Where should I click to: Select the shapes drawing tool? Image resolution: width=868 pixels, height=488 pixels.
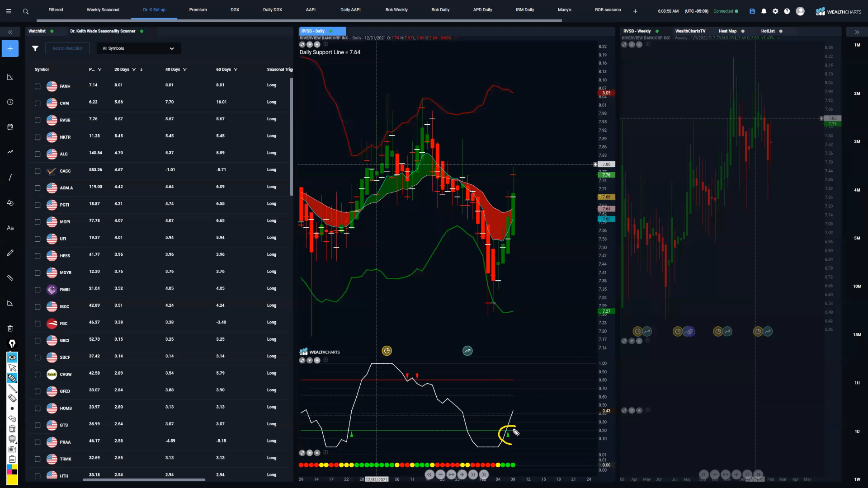[10, 202]
